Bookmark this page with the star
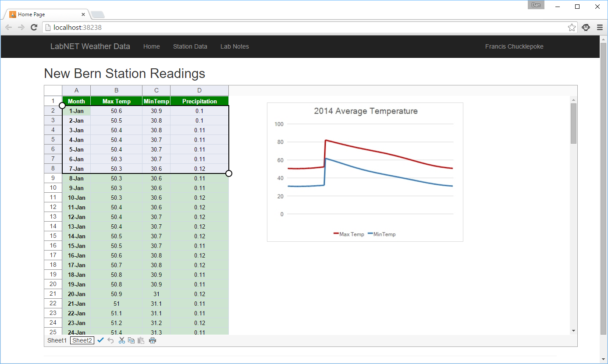The height and width of the screenshot is (364, 608). click(x=572, y=28)
